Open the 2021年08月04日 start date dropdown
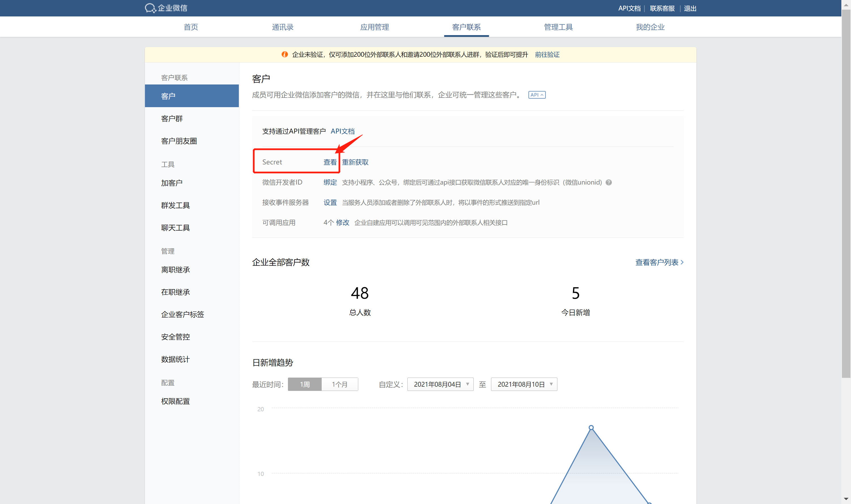The image size is (851, 504). 440,384
